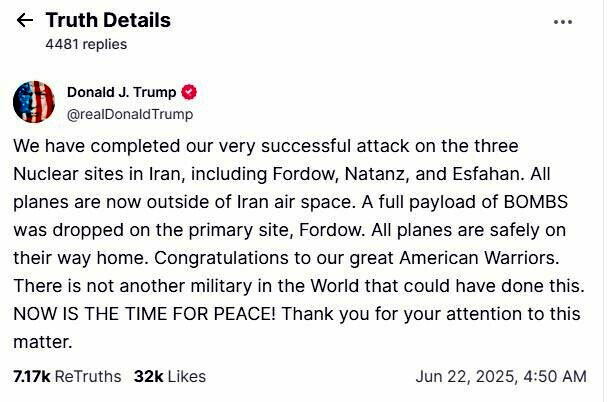This screenshot has width=607, height=402.
Task: Click the "NOW IS THE TIME FOR PEACE!" text
Action: [147, 313]
